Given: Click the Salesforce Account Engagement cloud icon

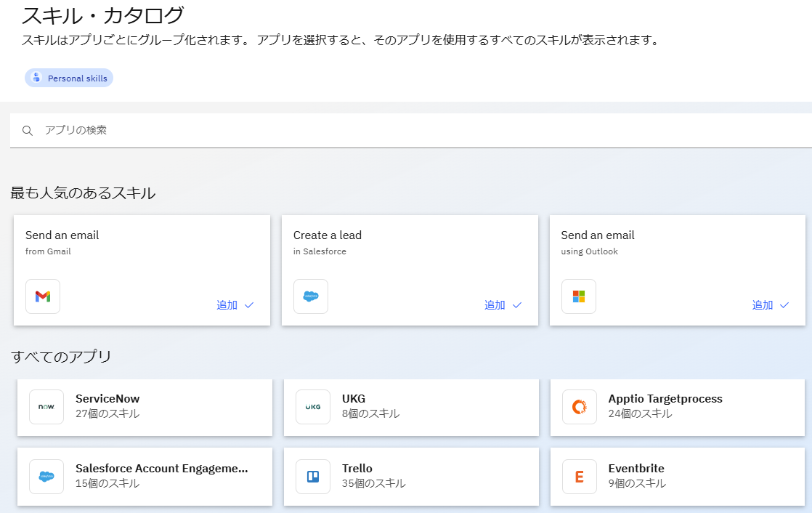Looking at the screenshot, I should pyautogui.click(x=46, y=477).
